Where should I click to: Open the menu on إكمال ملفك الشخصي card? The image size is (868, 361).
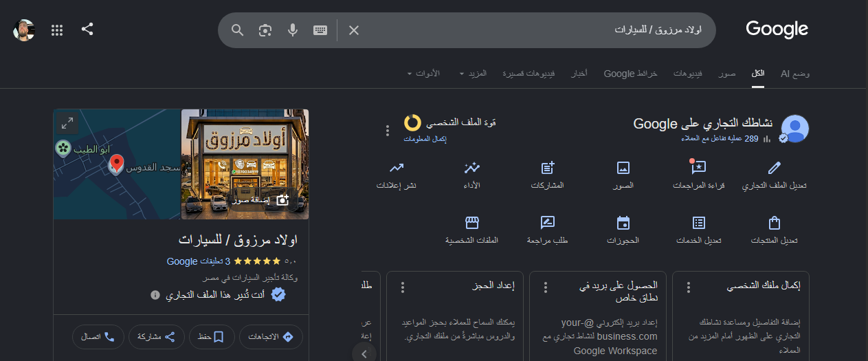(x=689, y=287)
